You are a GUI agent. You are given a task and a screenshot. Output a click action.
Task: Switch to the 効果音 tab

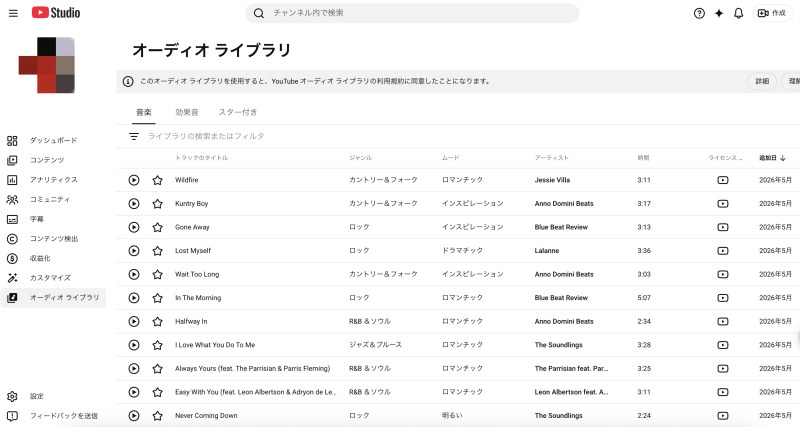187,112
